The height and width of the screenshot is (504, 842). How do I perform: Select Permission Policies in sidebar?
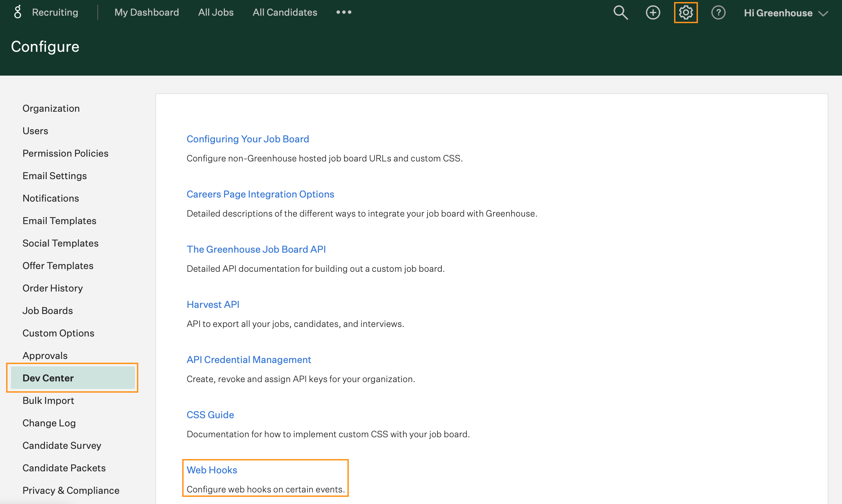[x=65, y=153]
